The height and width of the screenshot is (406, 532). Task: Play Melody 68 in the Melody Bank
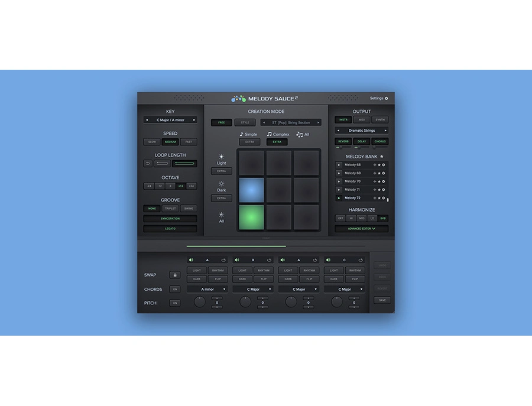(339, 165)
